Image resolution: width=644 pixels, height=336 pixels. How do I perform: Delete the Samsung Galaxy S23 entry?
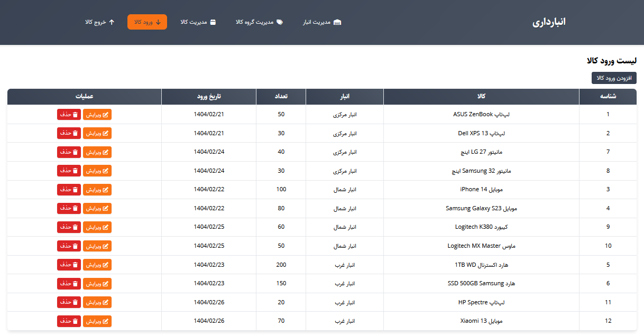[x=69, y=208]
